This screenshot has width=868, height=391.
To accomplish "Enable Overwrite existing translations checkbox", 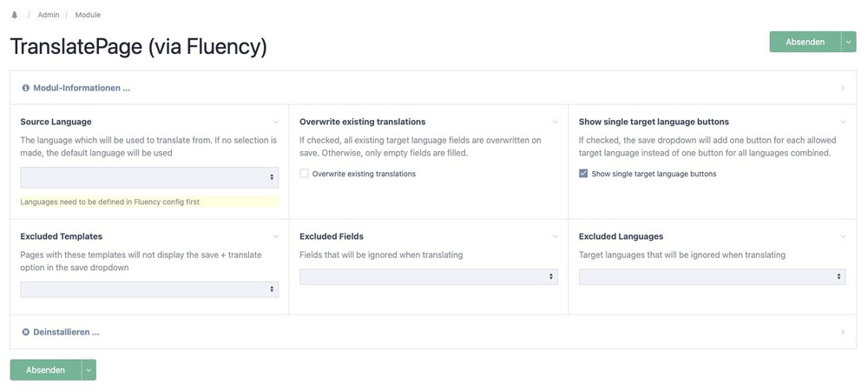I will pyautogui.click(x=305, y=174).
